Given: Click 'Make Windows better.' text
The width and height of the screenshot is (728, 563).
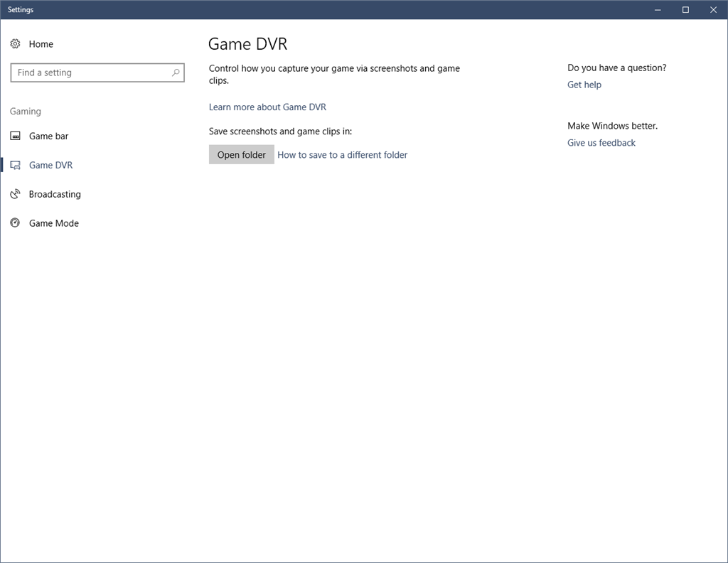Looking at the screenshot, I should pyautogui.click(x=612, y=126).
